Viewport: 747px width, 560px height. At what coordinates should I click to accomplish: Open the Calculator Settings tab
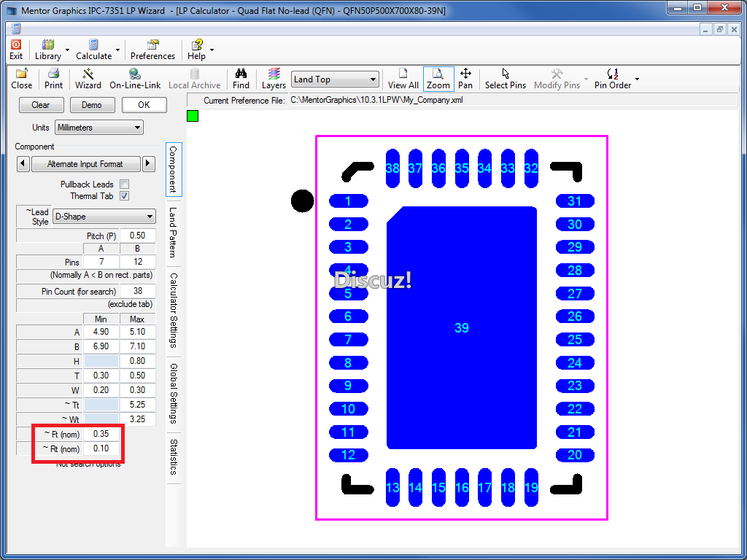click(x=174, y=311)
